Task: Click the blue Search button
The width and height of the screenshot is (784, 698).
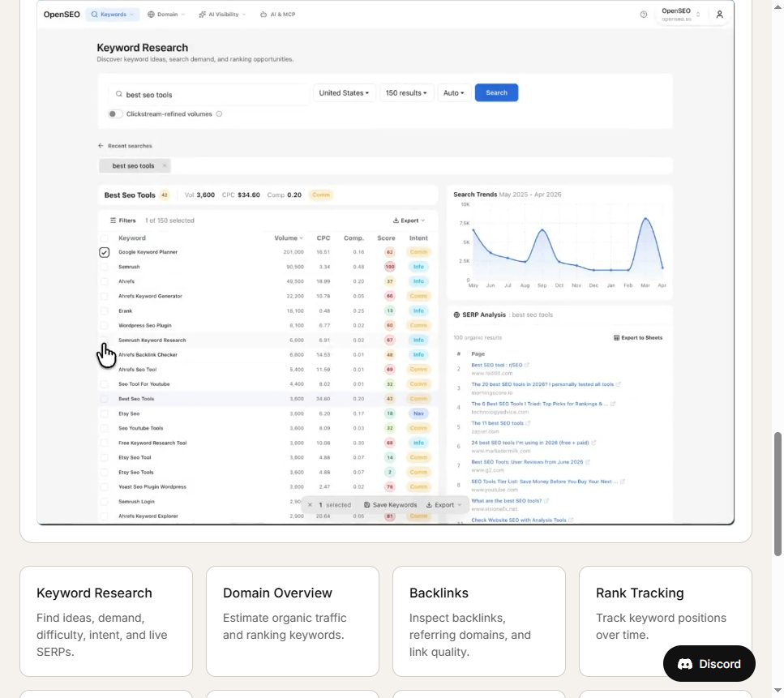Action: 496,93
